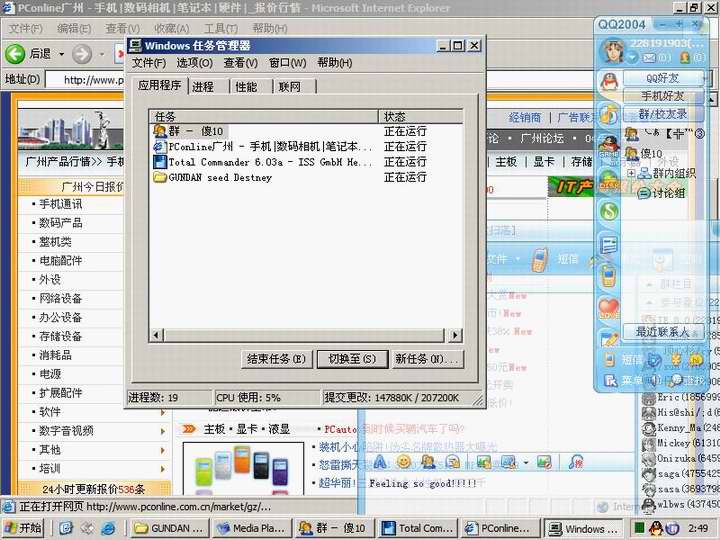Screen dimensions: 720x540
Task: Expand the 软件 submenu arrow
Action: (x=163, y=412)
